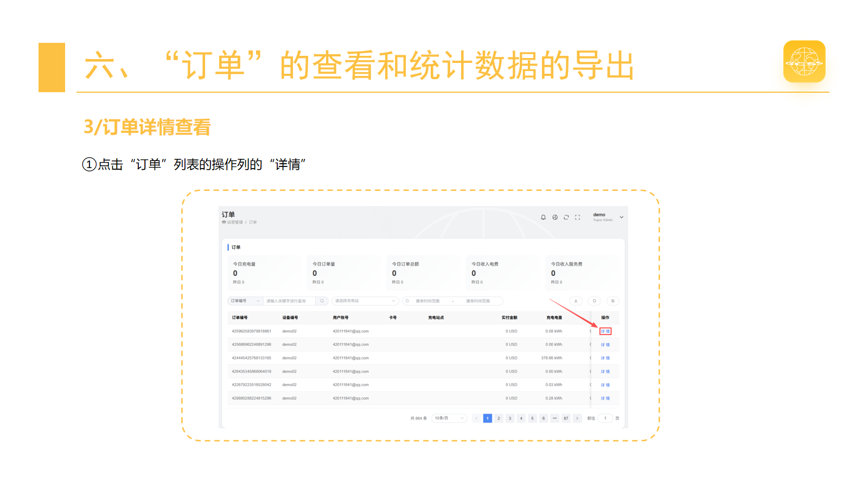Image resolution: width=868 pixels, height=488 pixels.
Task: Click the header refresh icon beside bell
Action: pos(566,217)
